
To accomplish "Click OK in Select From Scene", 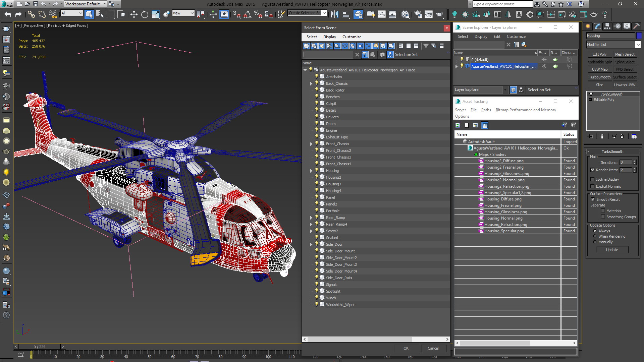I will 406,348.
